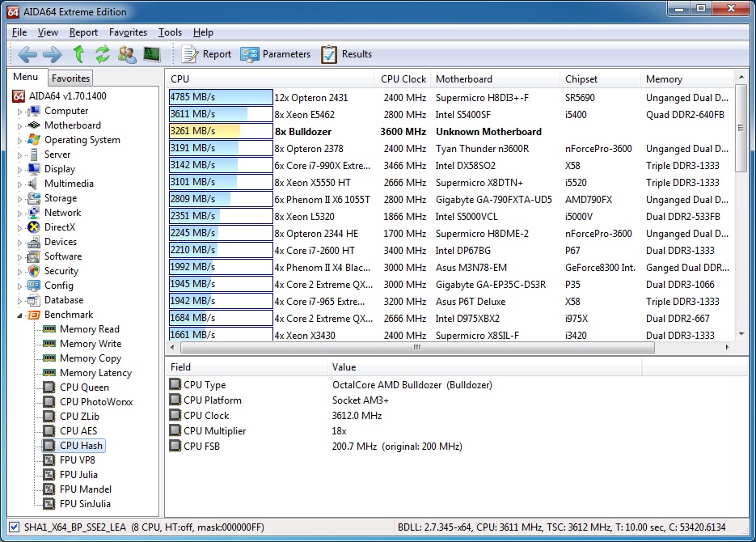Select the Benchmark icon in the tree
The height and width of the screenshot is (542, 756).
pos(34,315)
